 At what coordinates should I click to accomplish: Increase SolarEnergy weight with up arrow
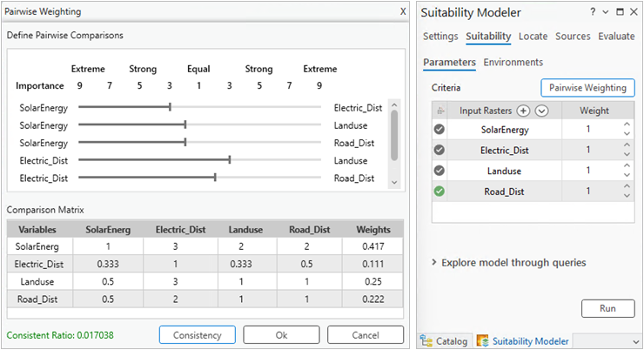[627, 125]
